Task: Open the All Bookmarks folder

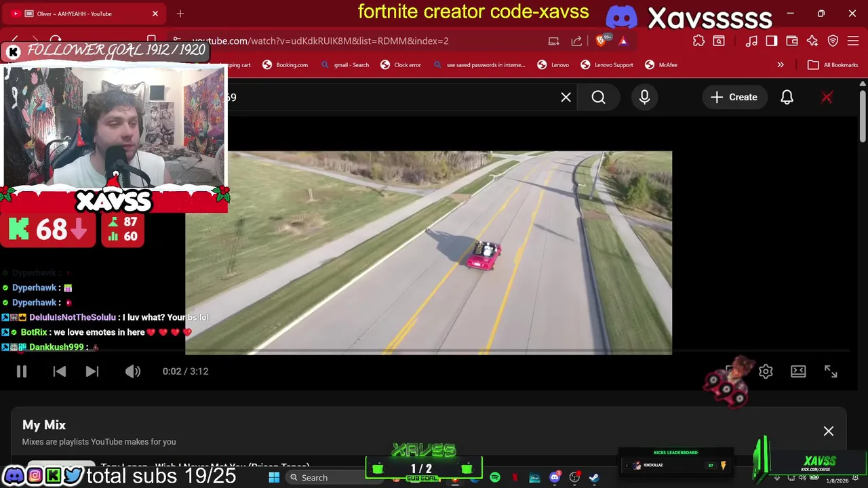Action: (833, 65)
